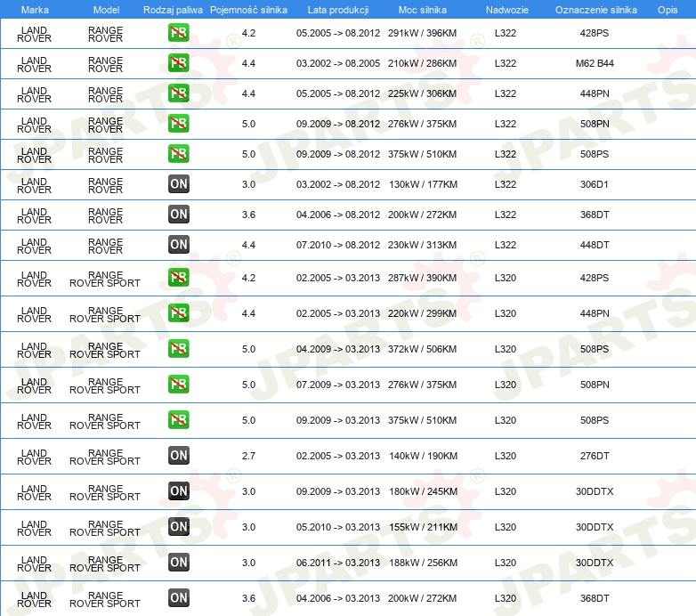This screenshot has height=616, width=696.
Task: Click the 04.2006 -> 03.2013 production years
Action: 338,598
